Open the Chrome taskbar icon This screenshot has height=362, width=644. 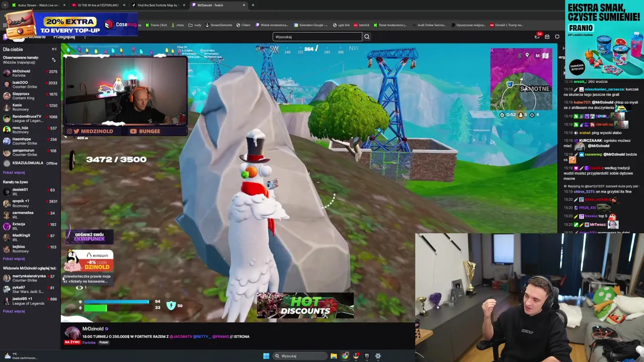click(345, 356)
